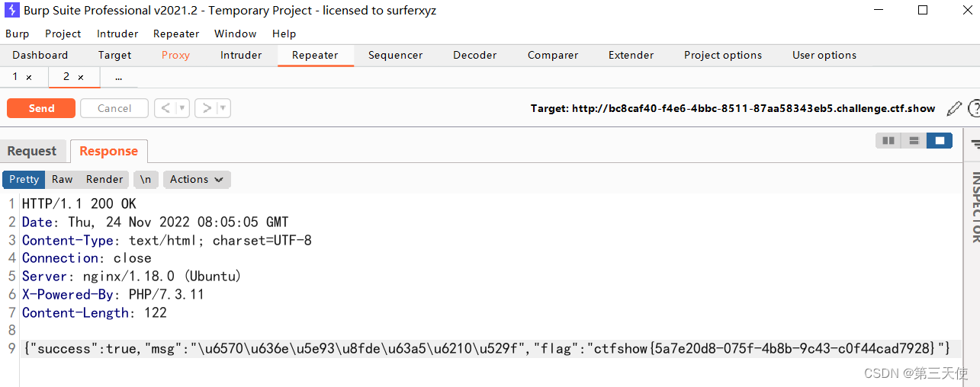Viewport: 980px width, 387px height.
Task: Select the Repeater tool tab
Action: [315, 55]
